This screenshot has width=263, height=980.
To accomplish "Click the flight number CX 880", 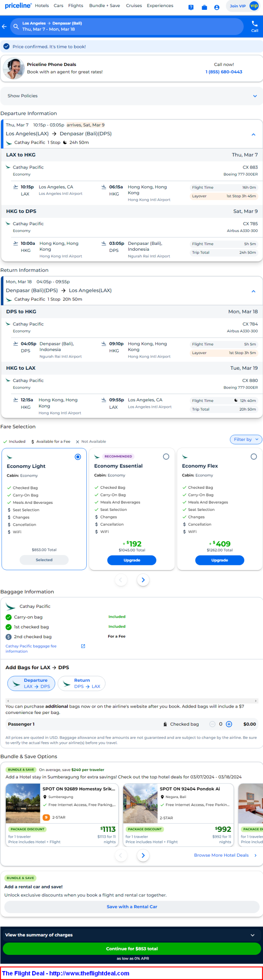I will (x=250, y=380).
